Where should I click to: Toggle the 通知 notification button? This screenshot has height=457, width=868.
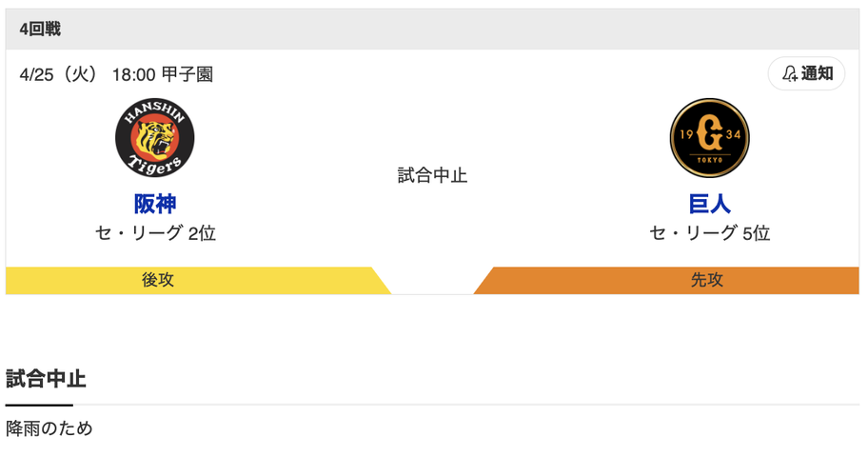coord(806,73)
